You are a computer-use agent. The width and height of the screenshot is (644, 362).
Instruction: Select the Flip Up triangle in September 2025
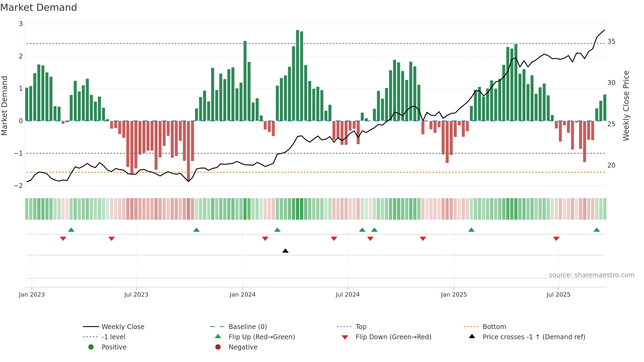[597, 230]
